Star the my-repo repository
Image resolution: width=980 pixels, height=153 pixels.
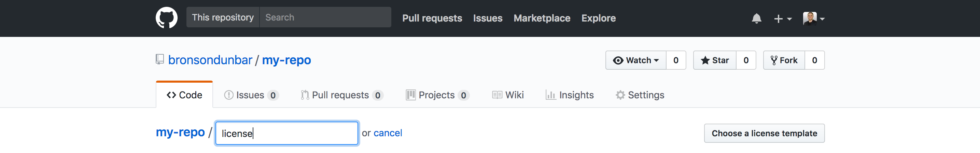[x=715, y=60]
